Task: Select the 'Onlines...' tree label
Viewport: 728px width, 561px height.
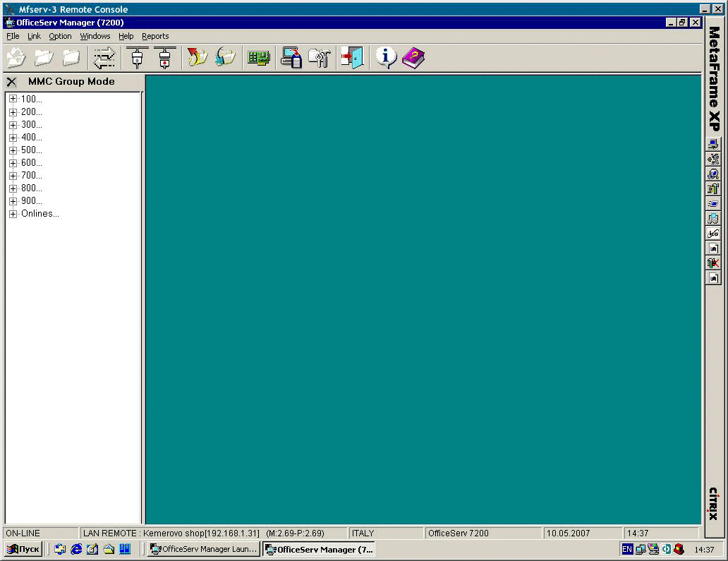Action: [40, 214]
